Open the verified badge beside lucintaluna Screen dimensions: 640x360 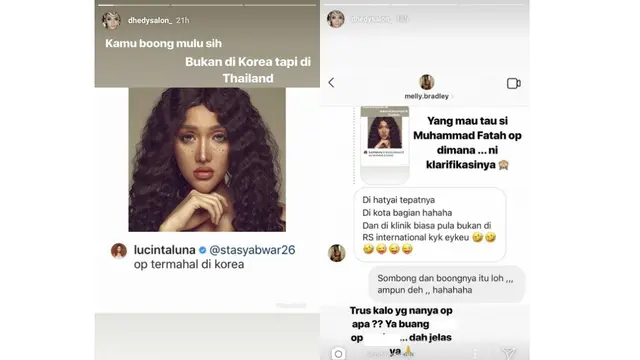202,250
